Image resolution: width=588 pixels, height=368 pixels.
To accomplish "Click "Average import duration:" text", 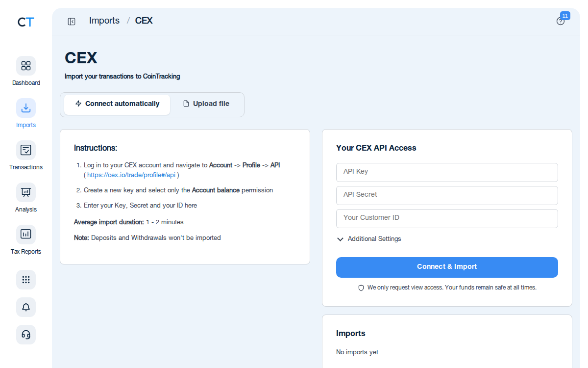I will pos(109,222).
